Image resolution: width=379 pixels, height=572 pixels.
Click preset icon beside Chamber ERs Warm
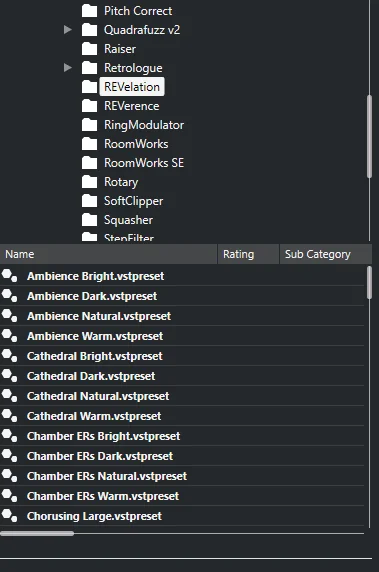pos(9,496)
